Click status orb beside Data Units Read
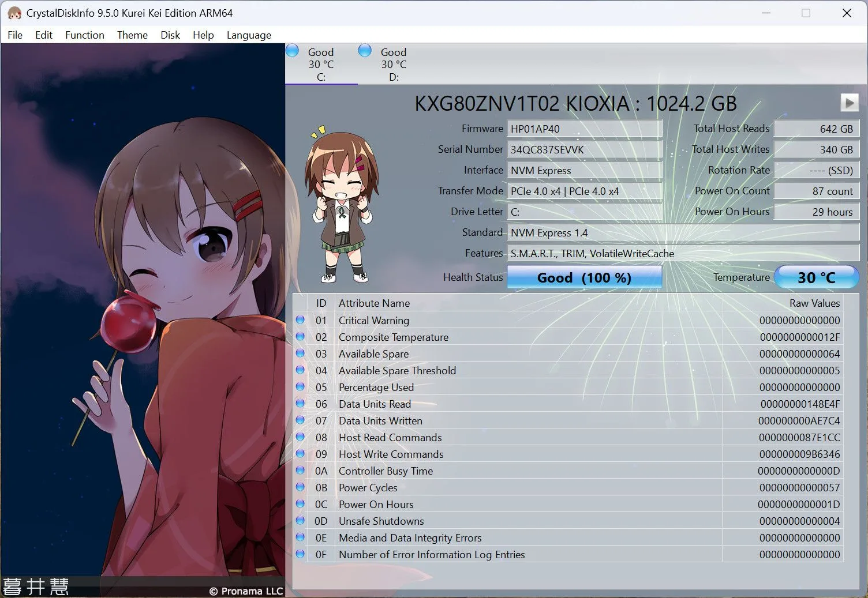 pos(300,403)
